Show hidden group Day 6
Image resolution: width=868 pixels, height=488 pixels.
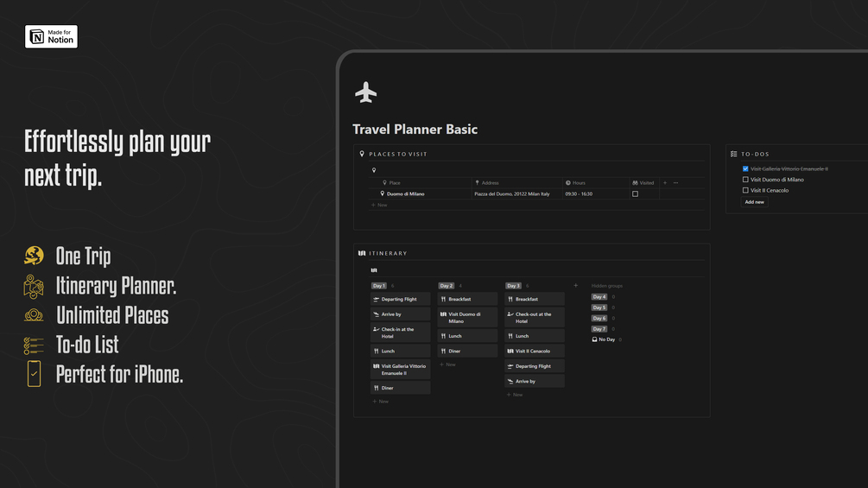point(599,319)
